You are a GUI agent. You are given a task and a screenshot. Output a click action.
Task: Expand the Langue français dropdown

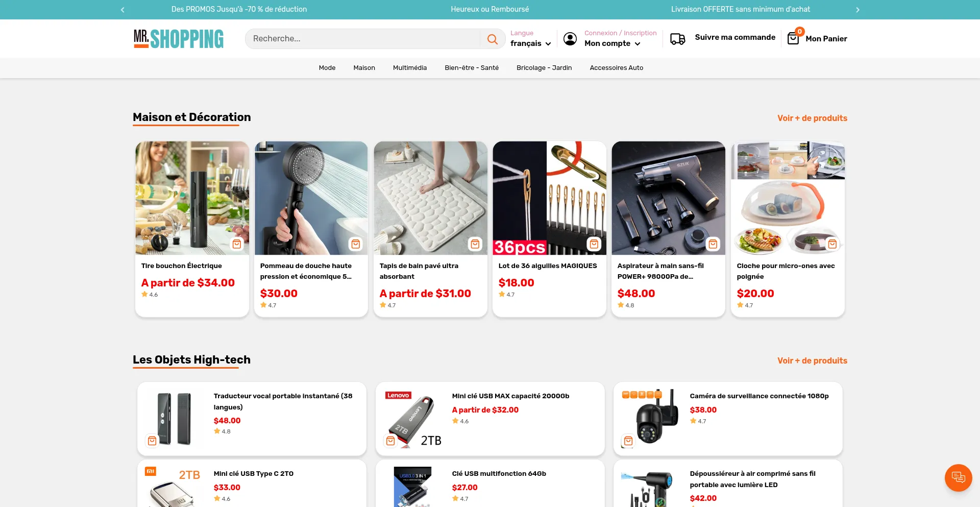(x=530, y=43)
